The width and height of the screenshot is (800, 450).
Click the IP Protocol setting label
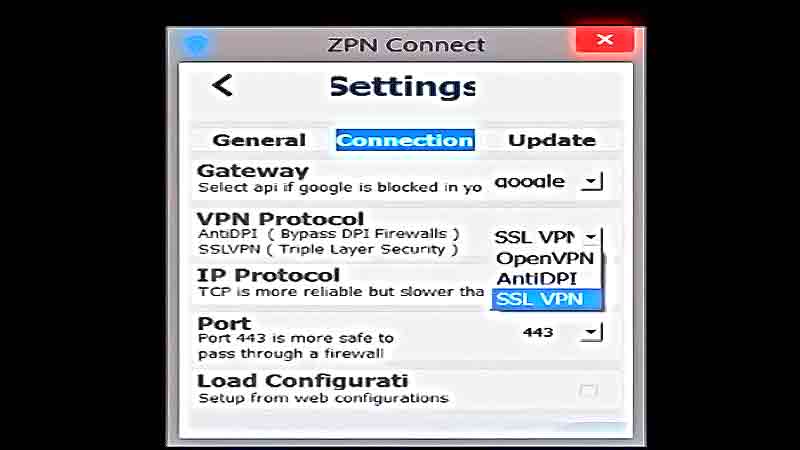tap(268, 276)
